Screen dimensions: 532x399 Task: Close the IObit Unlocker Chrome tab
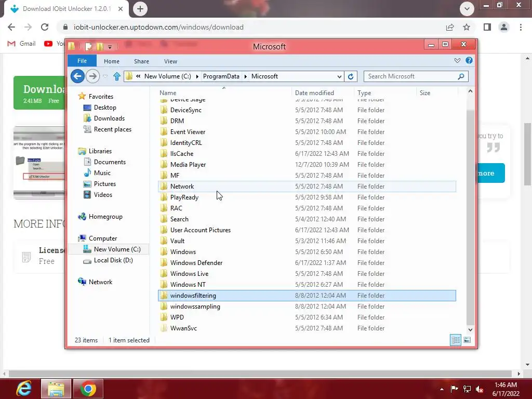pyautogui.click(x=121, y=9)
